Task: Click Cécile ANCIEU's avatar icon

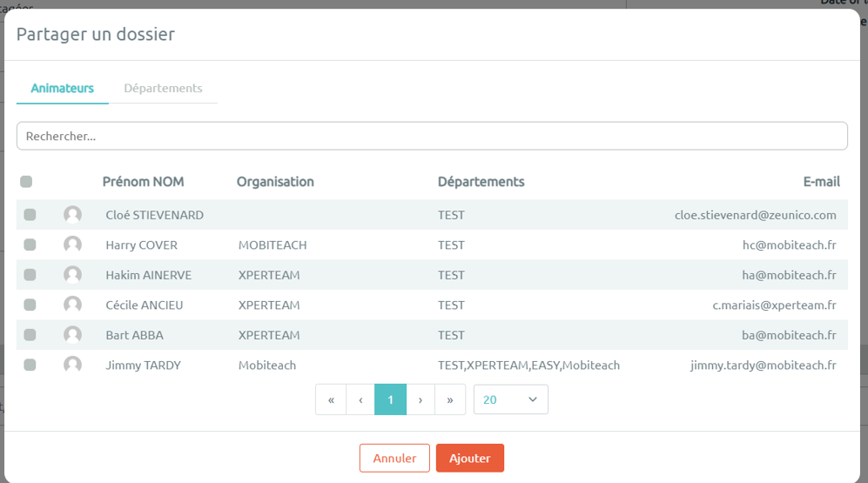Action: pos(72,305)
